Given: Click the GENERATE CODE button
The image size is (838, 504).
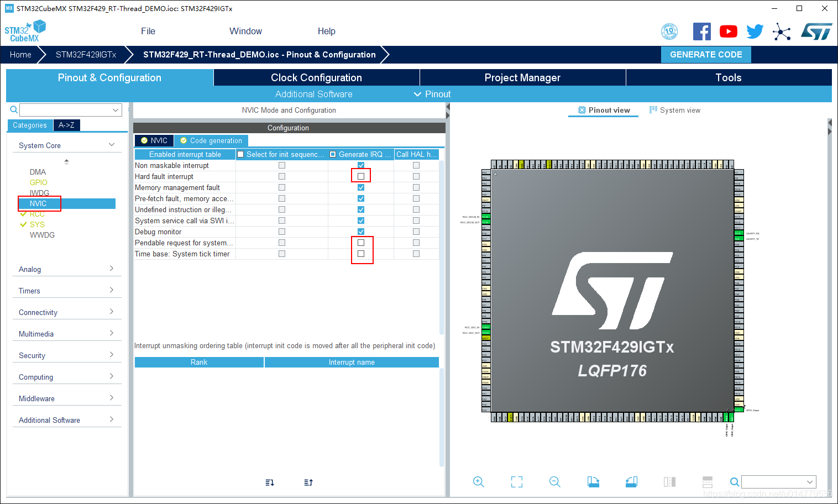Looking at the screenshot, I should (706, 54).
